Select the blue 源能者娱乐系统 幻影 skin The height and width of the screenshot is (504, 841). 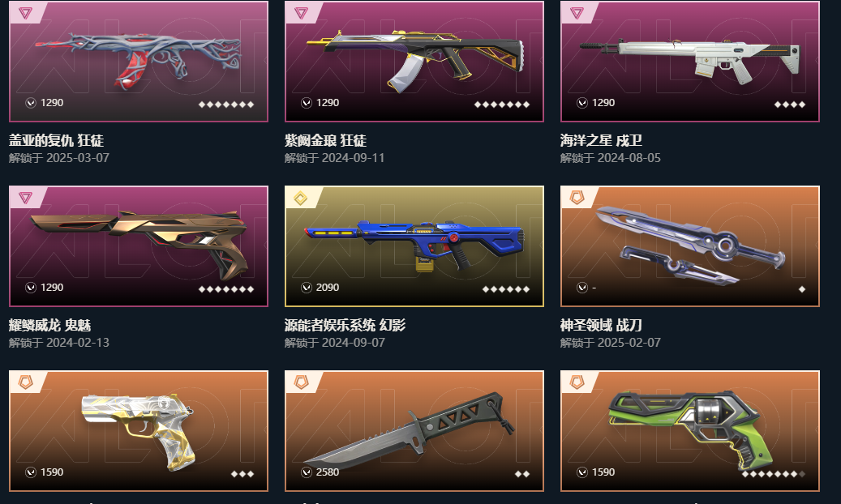414,246
